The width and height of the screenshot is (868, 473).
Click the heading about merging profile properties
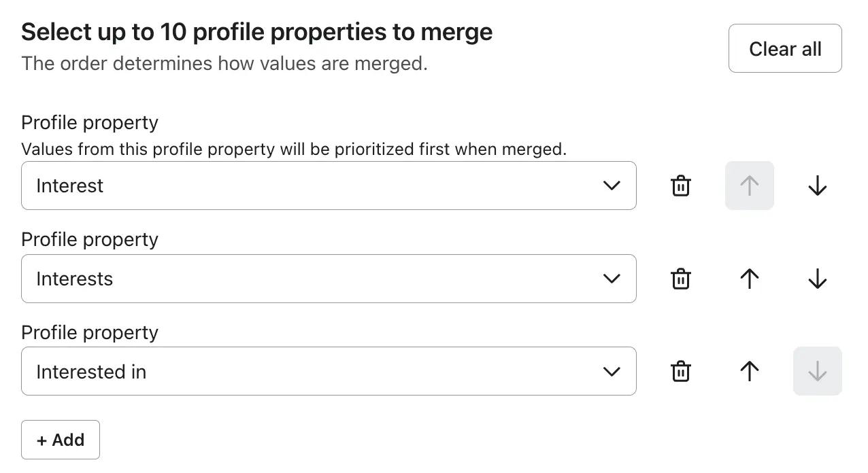pyautogui.click(x=256, y=31)
